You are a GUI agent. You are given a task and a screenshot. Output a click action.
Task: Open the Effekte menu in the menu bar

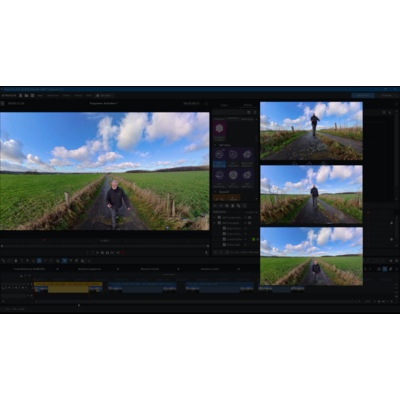click(66, 95)
